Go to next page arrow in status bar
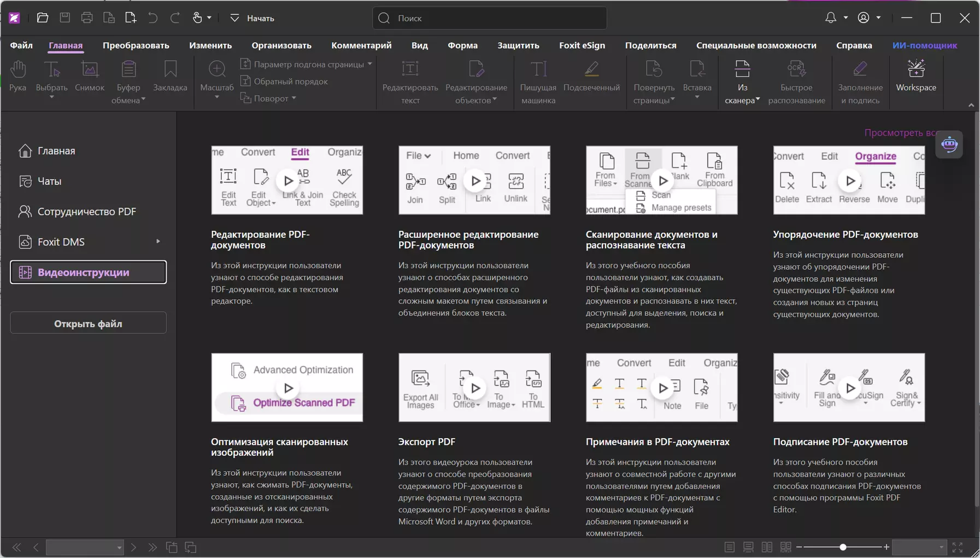The image size is (980, 558). (x=133, y=547)
